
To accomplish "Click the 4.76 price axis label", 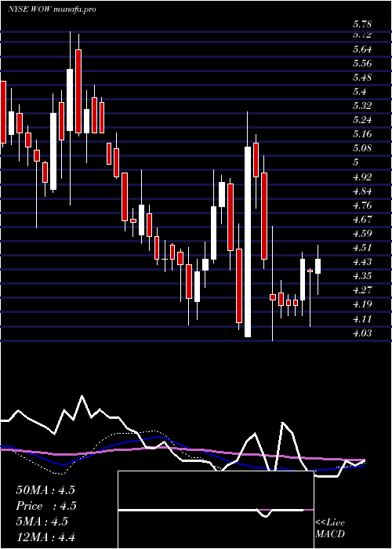I will (x=362, y=205).
